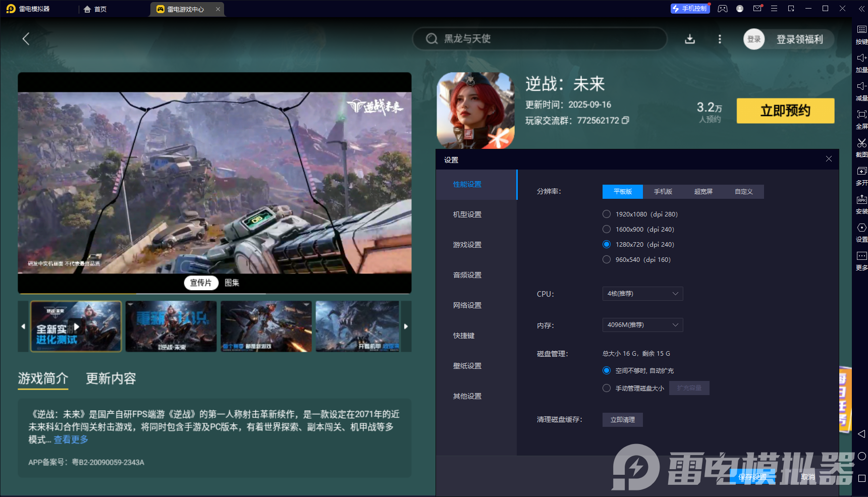Viewport: 868px width, 497px height.
Task: Click the back arrow in game center
Action: coord(26,39)
